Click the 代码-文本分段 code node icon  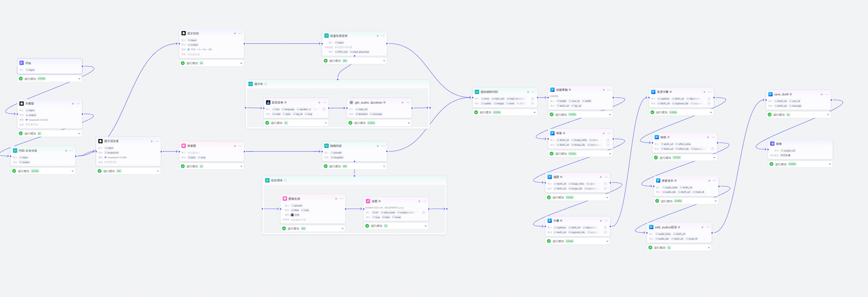(x=15, y=150)
